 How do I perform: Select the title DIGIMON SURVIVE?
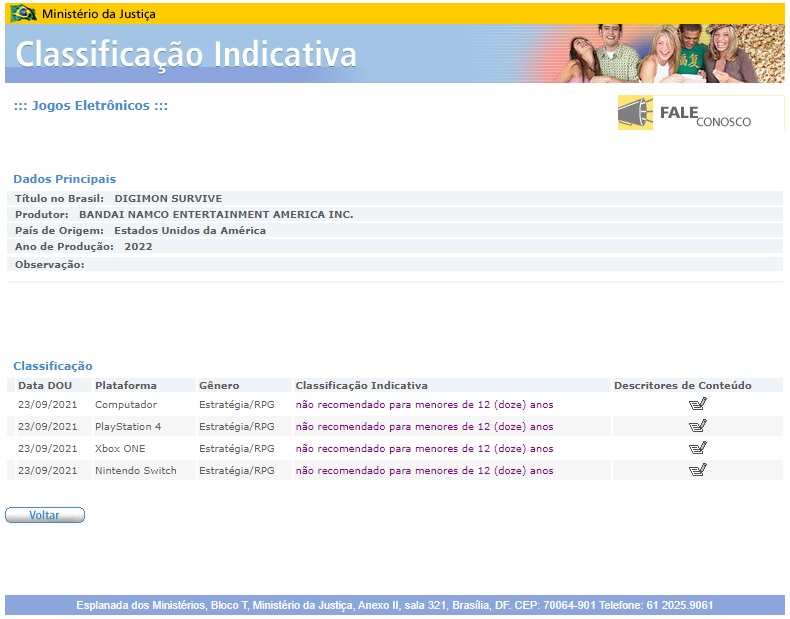point(168,198)
